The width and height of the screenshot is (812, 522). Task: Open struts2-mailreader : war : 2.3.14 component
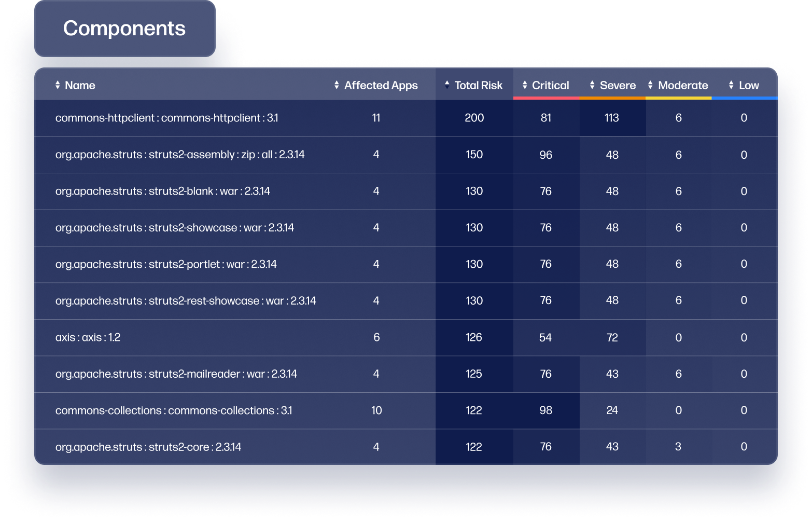176,374
